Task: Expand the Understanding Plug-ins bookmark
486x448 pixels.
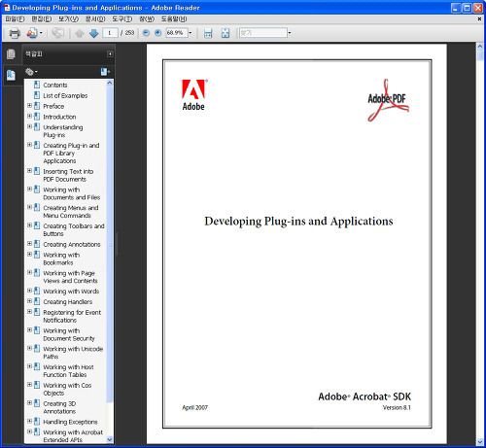Action: [29, 126]
